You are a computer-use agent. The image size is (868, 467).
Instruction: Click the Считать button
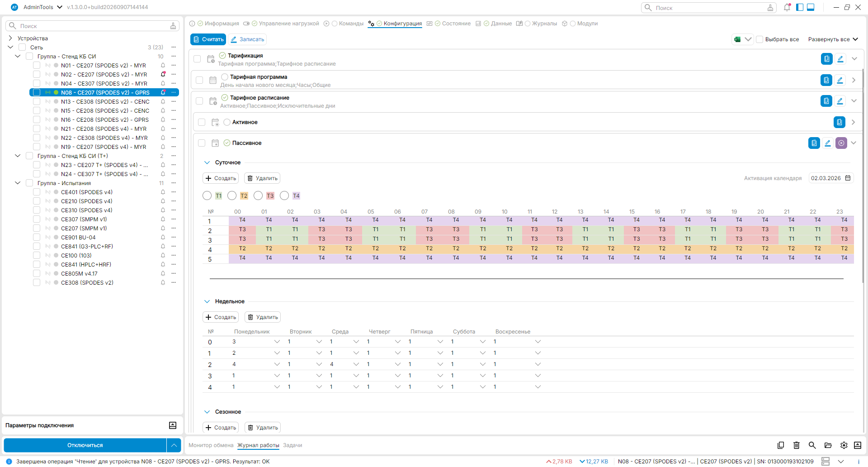coord(208,39)
